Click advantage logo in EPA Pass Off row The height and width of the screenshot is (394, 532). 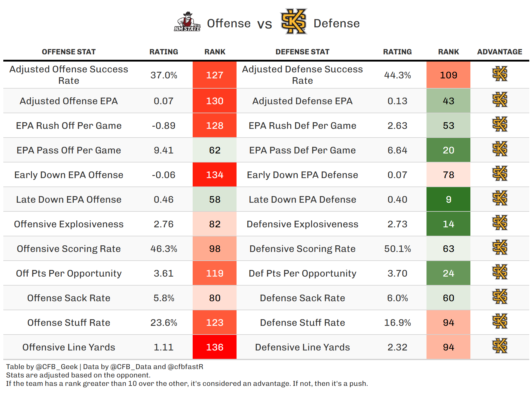(500, 149)
